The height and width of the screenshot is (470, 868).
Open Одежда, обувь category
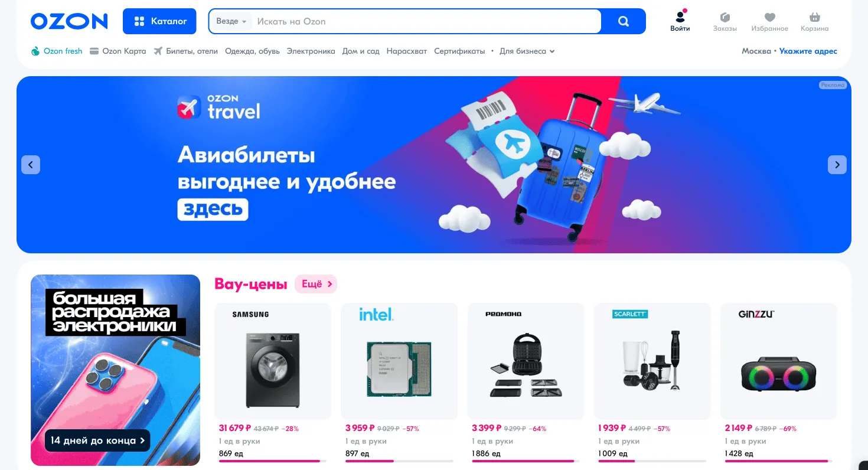(252, 51)
